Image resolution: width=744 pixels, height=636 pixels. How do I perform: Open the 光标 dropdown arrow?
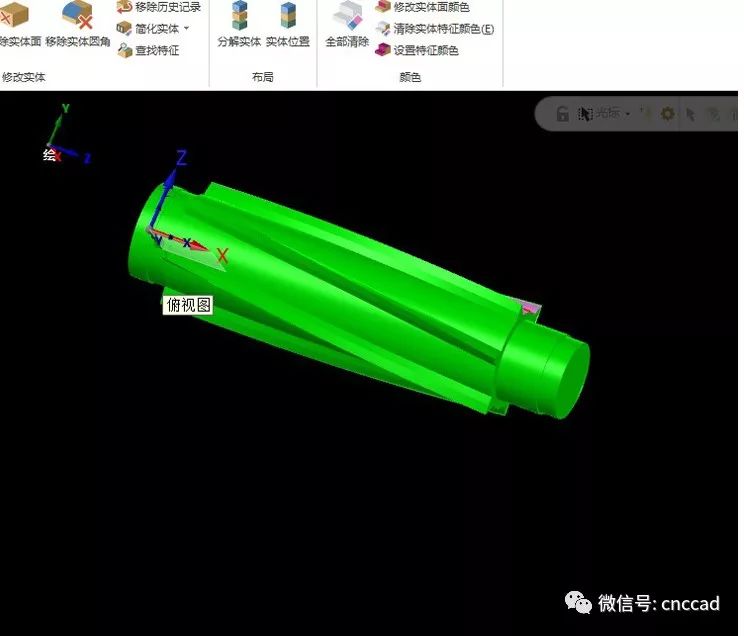628,114
